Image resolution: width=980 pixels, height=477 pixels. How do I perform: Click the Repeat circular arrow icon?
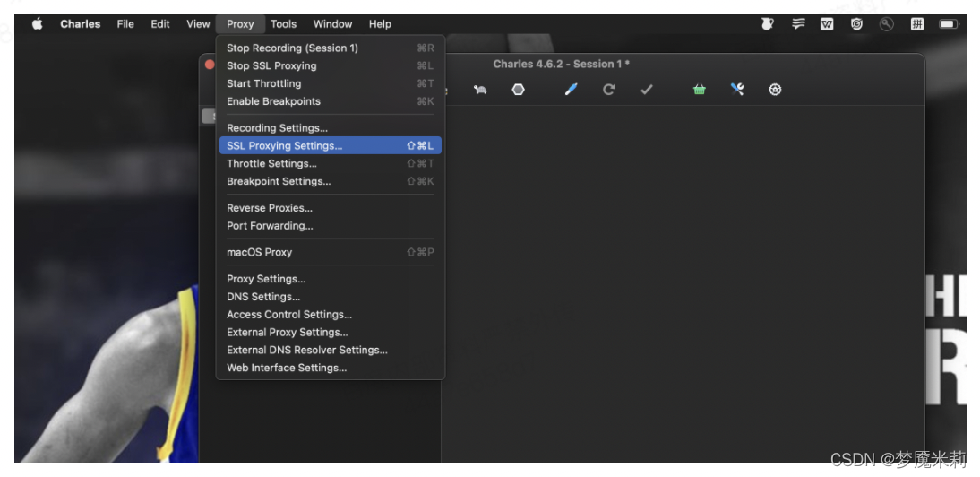608,90
